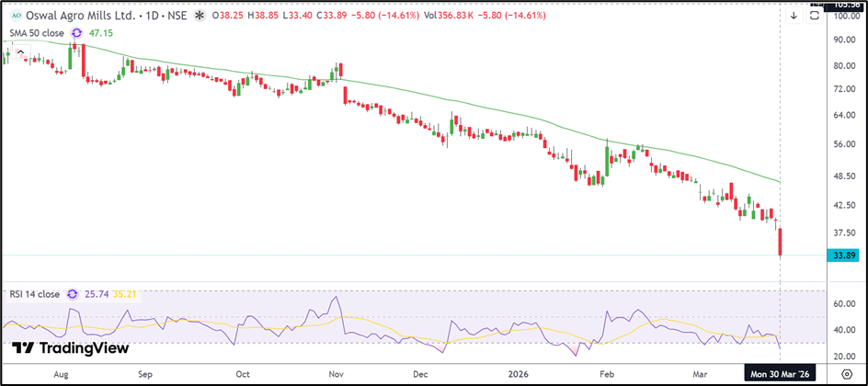Click the 47.15 SMA value in legend
The width and height of the screenshot is (868, 386).
[x=100, y=33]
